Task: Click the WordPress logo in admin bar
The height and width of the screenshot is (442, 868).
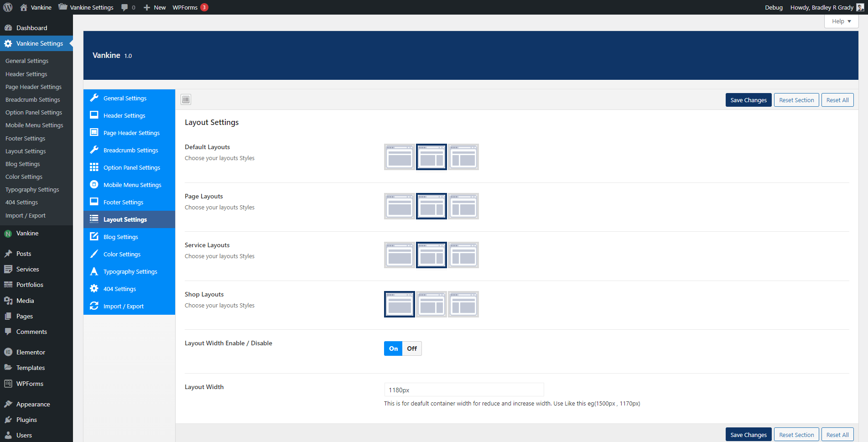Action: coord(8,7)
